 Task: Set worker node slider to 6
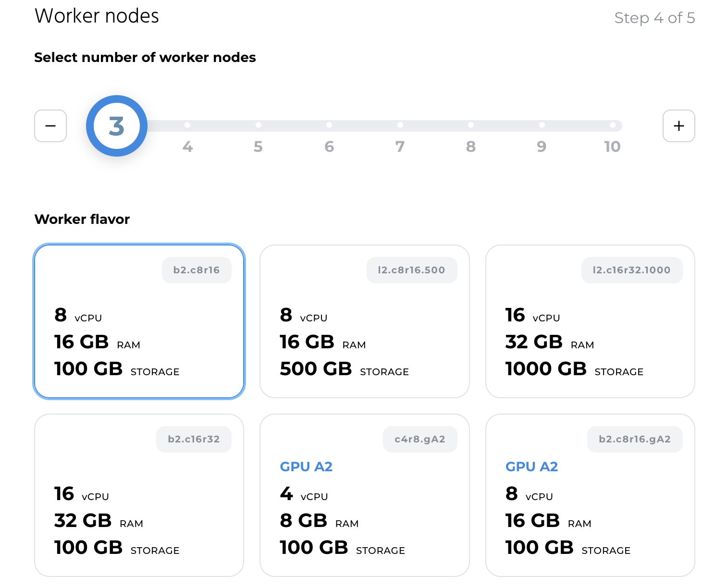(329, 125)
